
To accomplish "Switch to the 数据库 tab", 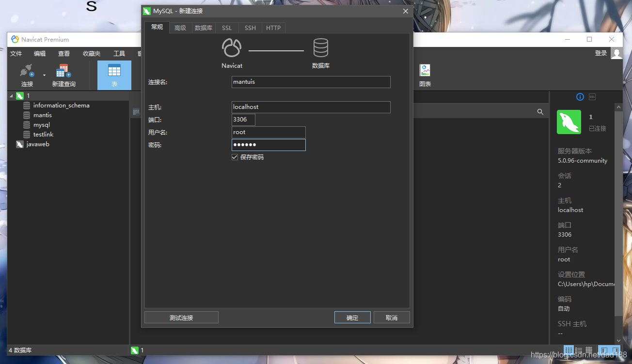I will [204, 28].
